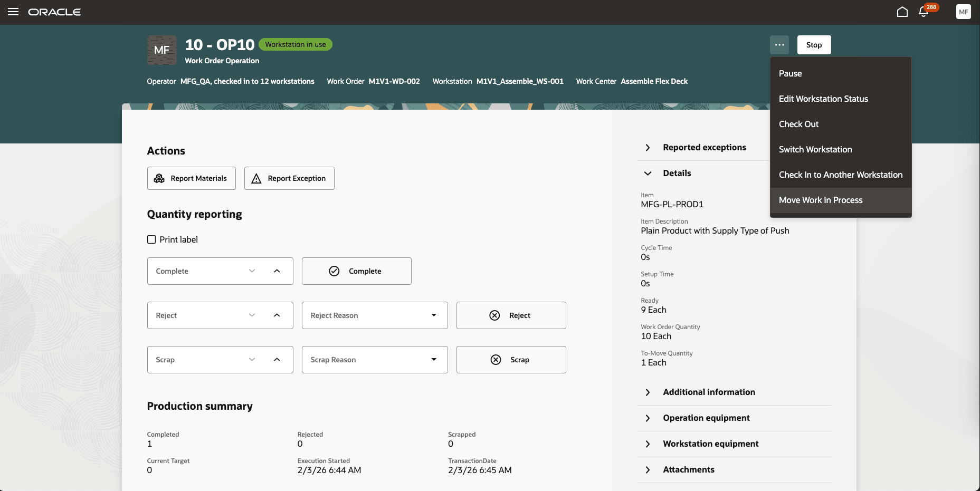
Task: Increase the Scrap quantity with up arrow
Action: pyautogui.click(x=277, y=360)
